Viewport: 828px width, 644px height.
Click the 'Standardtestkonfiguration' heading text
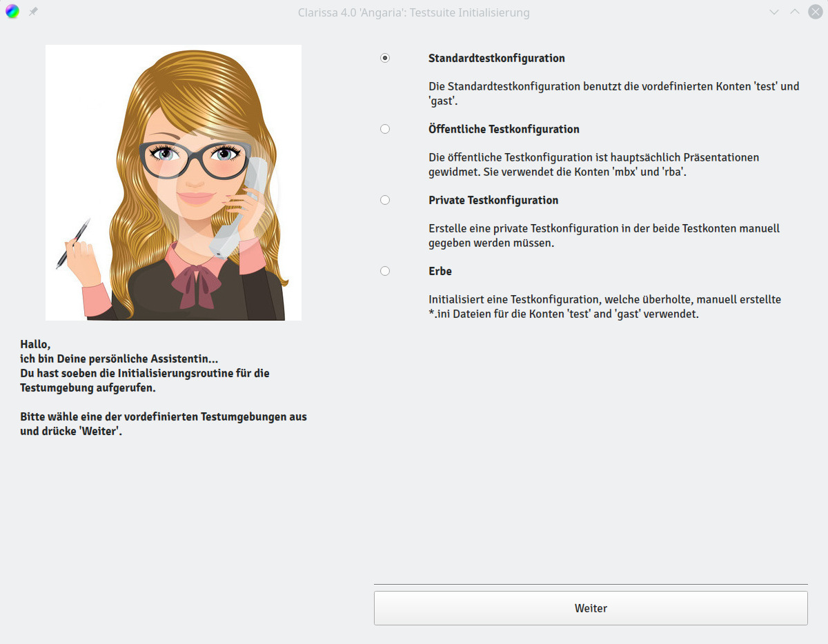[497, 58]
